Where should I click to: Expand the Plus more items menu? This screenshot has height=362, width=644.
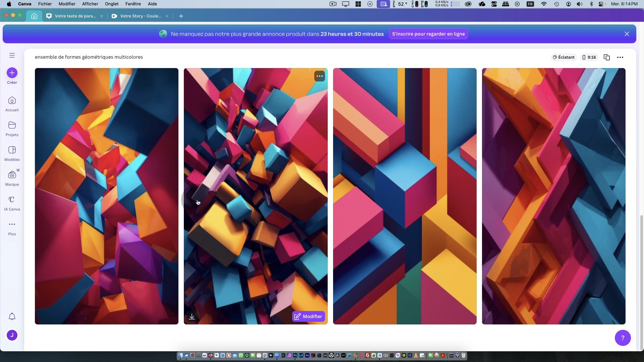(12, 225)
